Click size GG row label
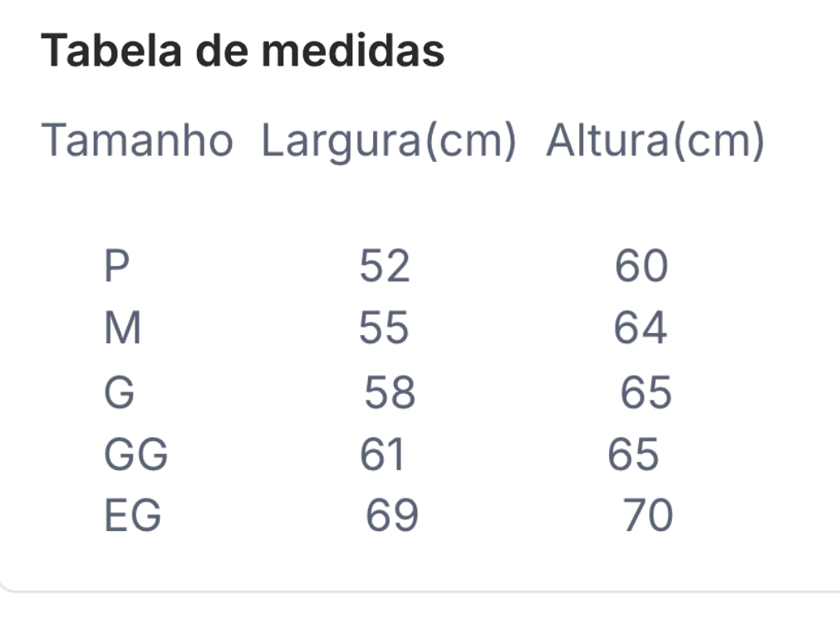This screenshot has width=840, height=629. point(136,455)
